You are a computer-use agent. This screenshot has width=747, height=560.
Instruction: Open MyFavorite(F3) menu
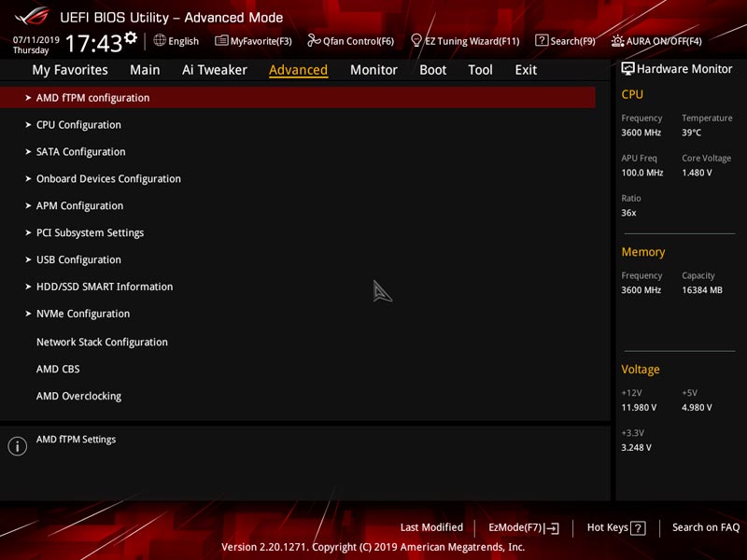253,41
